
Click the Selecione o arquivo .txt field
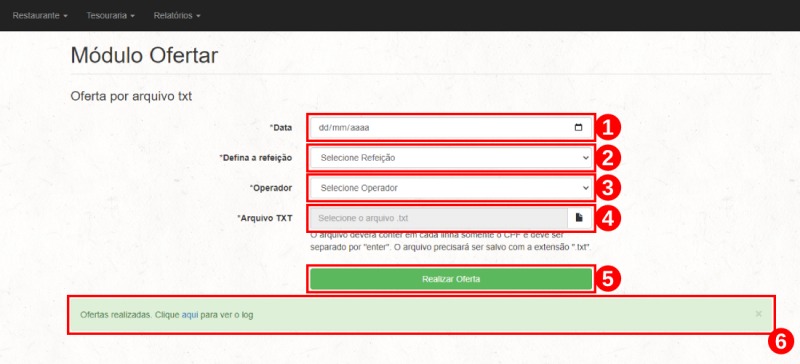pyautogui.click(x=439, y=218)
